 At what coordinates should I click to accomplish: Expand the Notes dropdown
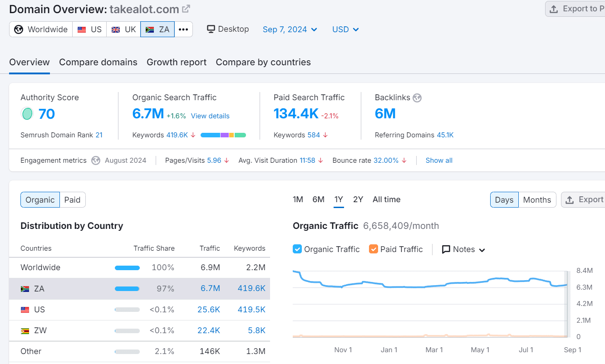click(x=463, y=249)
